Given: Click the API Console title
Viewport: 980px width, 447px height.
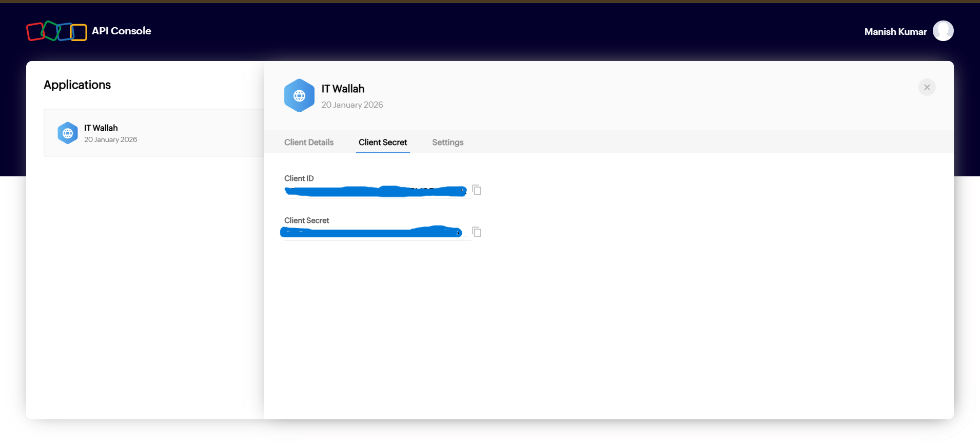Looking at the screenshot, I should [x=122, y=31].
